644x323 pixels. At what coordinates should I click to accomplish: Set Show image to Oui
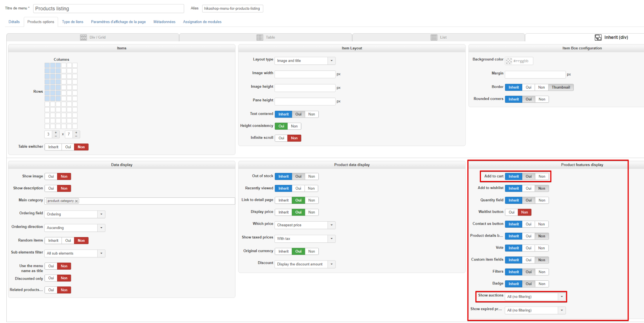pyautogui.click(x=51, y=177)
